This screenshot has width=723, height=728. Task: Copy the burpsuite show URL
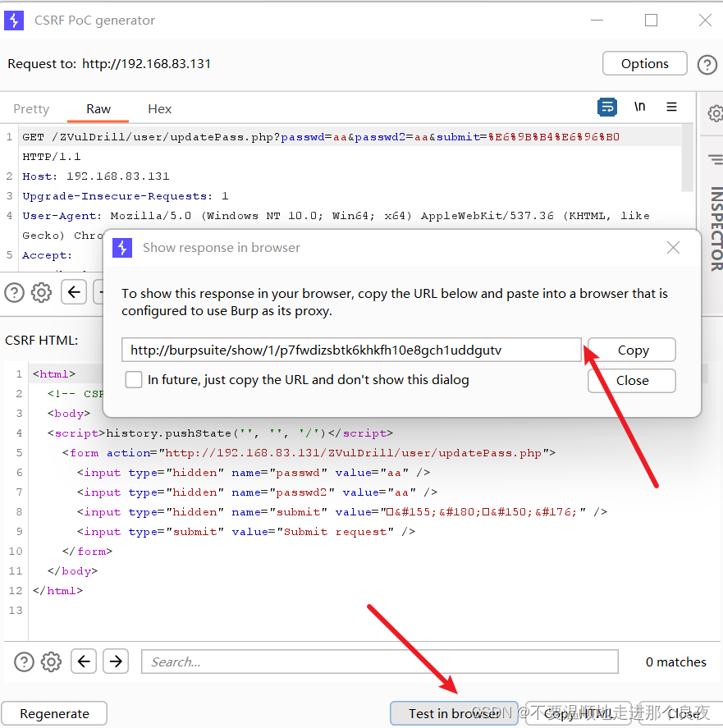click(632, 350)
